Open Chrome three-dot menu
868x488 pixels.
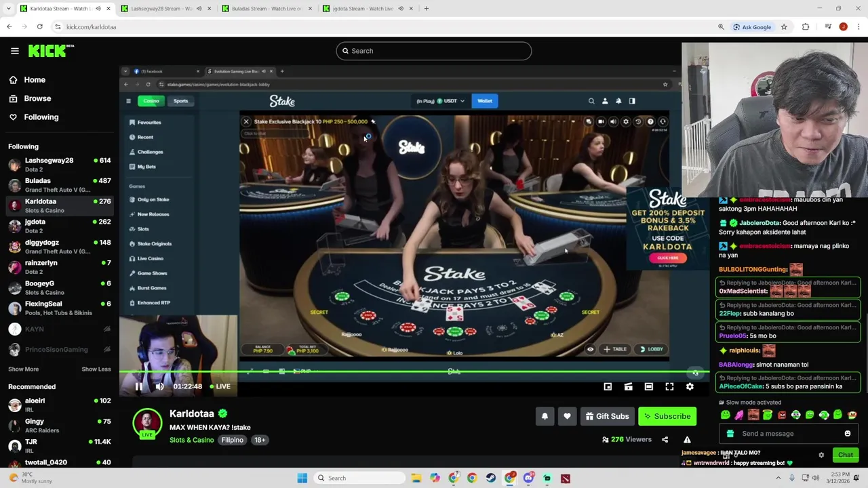pos(859,27)
